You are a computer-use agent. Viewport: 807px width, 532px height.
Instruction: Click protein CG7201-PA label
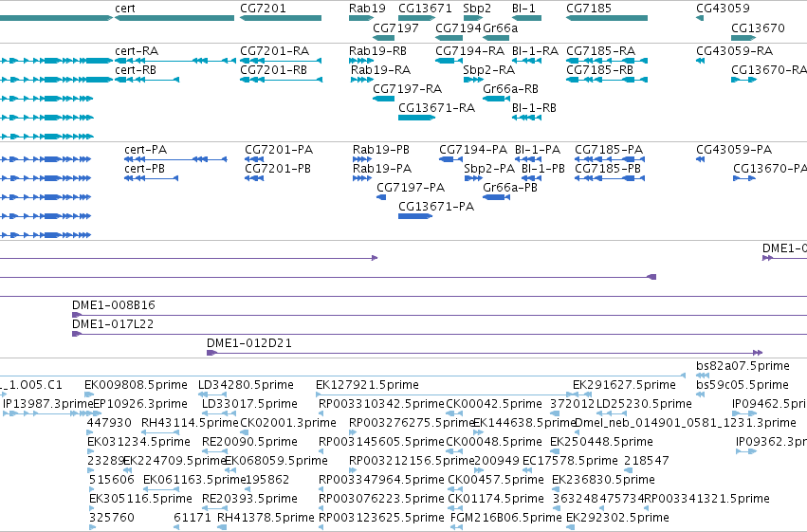pyautogui.click(x=279, y=150)
